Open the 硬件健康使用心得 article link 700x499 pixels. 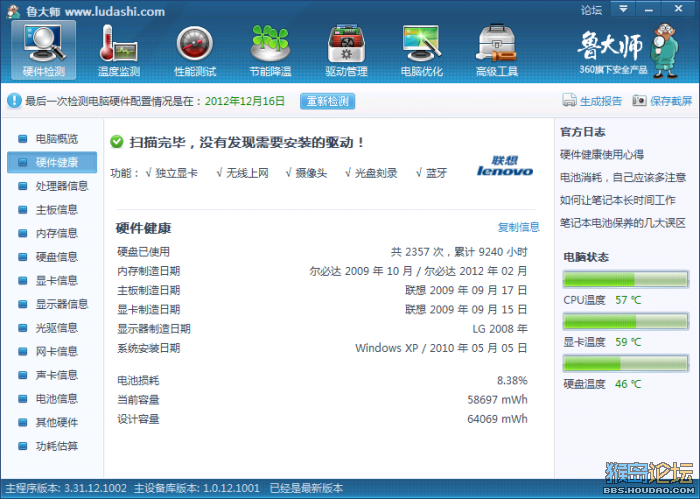click(x=602, y=155)
